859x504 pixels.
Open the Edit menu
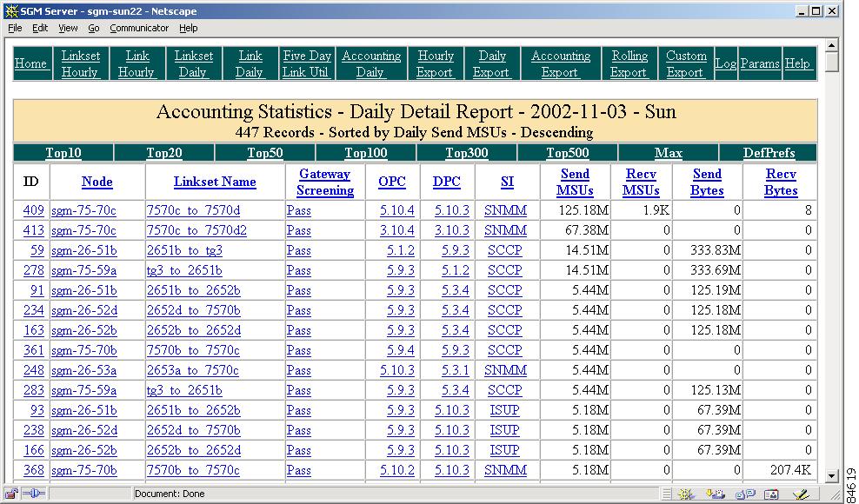pos(40,28)
